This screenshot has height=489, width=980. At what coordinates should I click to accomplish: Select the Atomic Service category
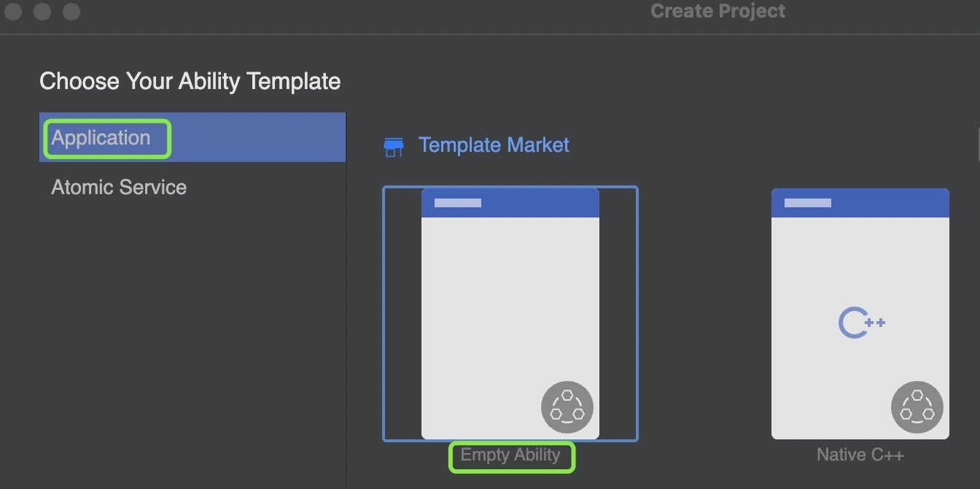[x=119, y=188]
